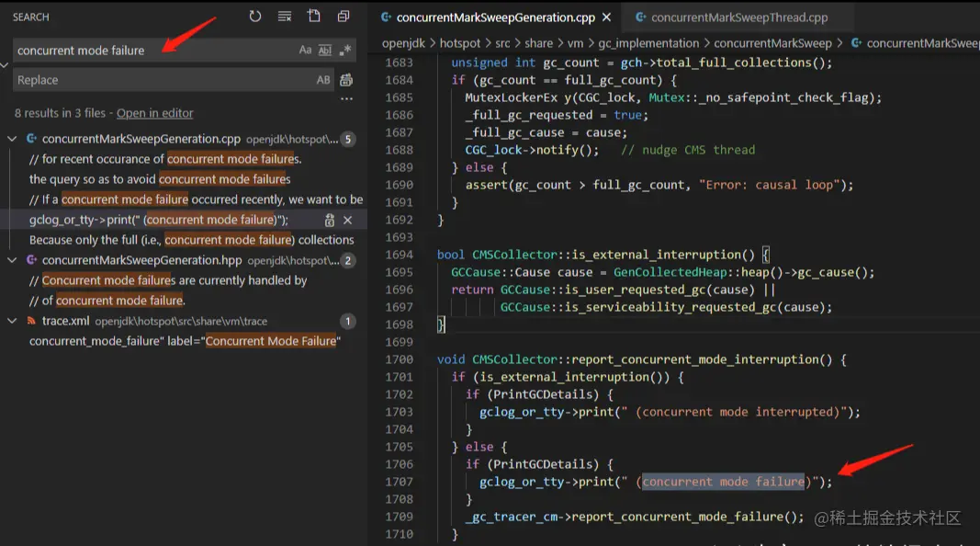Click 'is_external_interruption' function name on line 1694
980x546 pixels.
656,255
